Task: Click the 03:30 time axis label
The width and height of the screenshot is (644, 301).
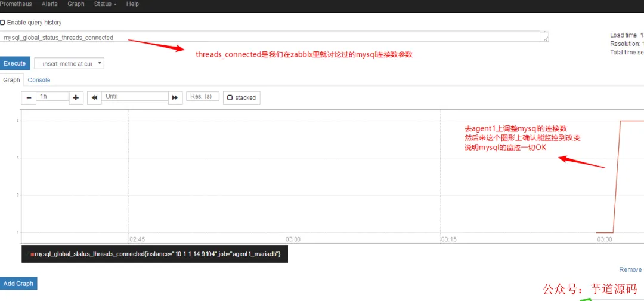Action: pyautogui.click(x=605, y=239)
